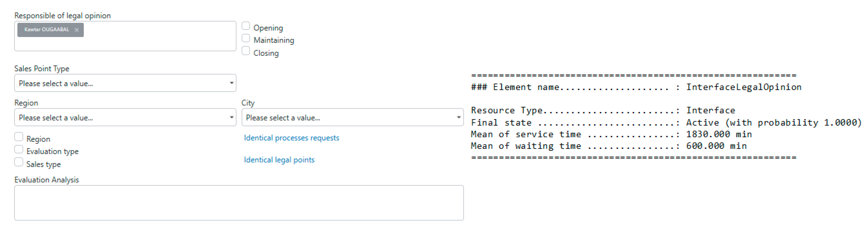This screenshot has width=868, height=234.
Task: Remove the Kawtar OUGAABAL tag
Action: click(76, 30)
